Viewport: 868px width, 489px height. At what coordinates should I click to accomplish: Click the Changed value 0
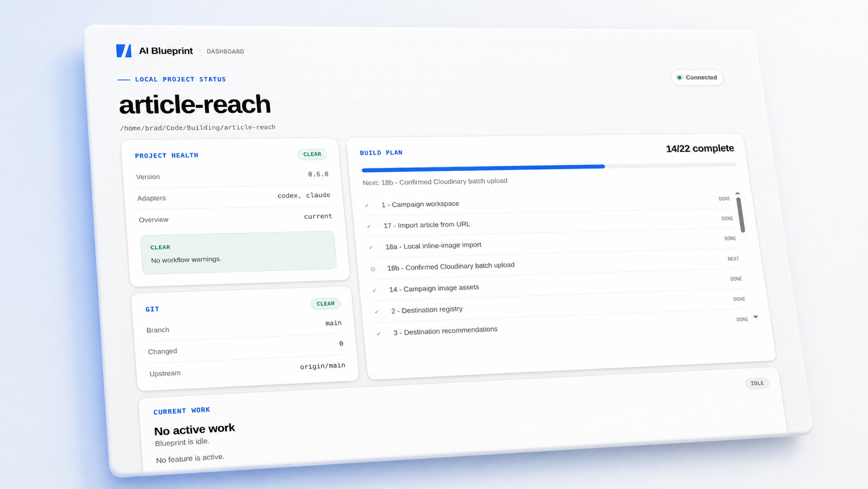coord(341,343)
